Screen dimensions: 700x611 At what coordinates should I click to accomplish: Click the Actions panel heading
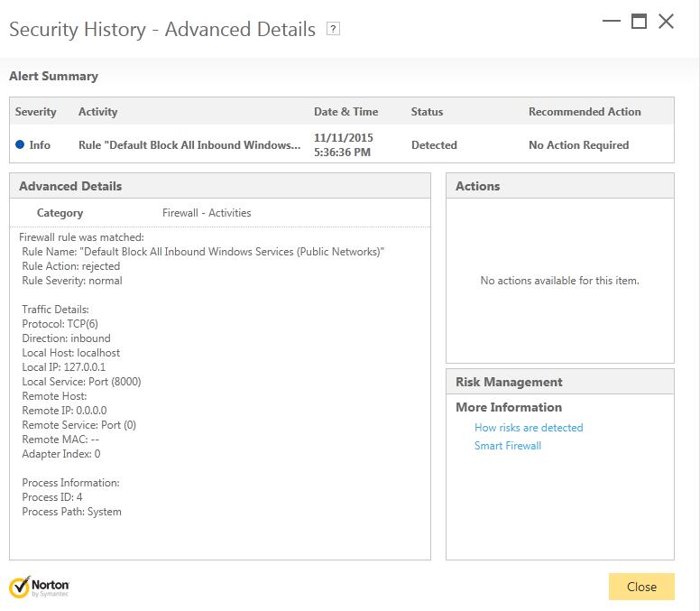pyautogui.click(x=478, y=186)
